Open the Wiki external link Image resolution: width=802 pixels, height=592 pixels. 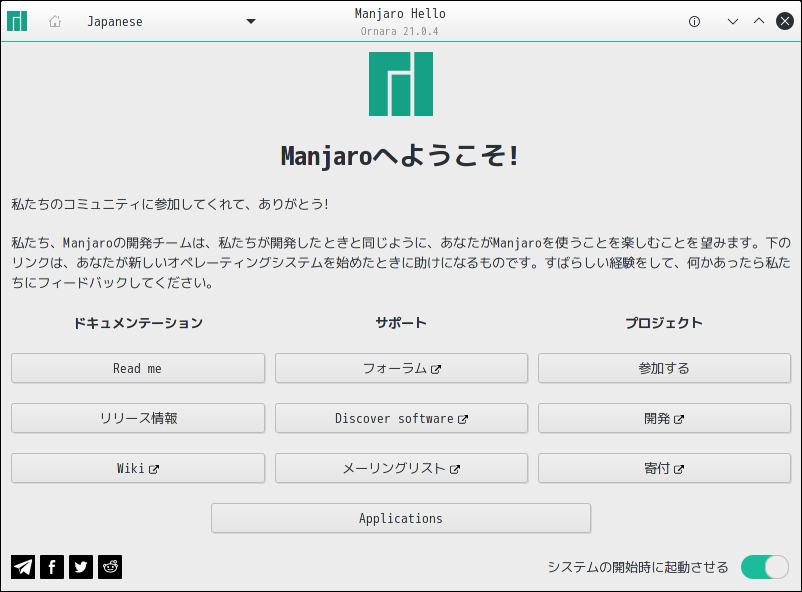tap(138, 468)
